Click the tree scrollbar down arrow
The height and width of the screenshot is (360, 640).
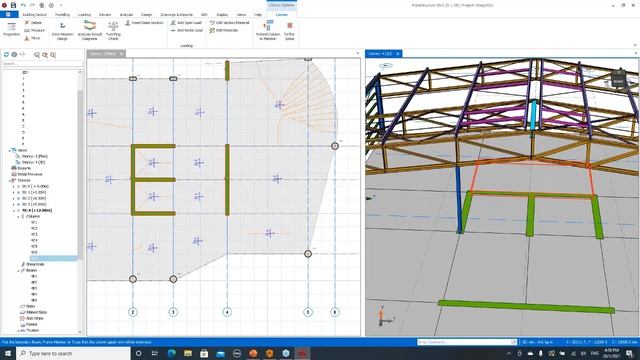coord(80,332)
